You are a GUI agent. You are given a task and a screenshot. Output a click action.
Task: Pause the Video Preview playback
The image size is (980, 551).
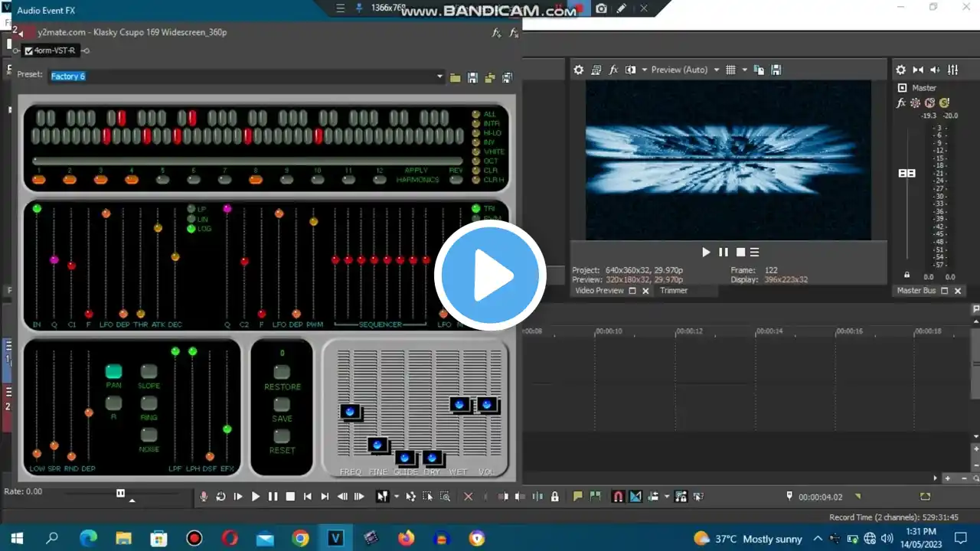pyautogui.click(x=724, y=252)
